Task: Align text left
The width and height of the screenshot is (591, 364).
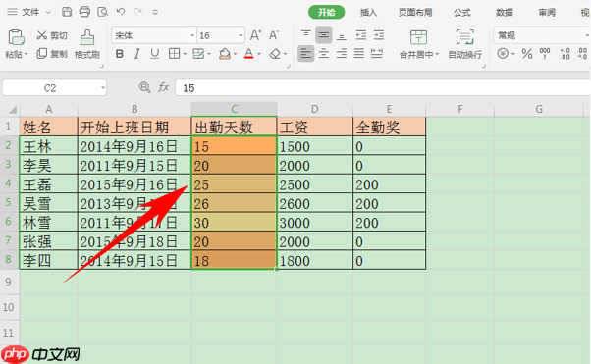Action: pyautogui.click(x=305, y=54)
